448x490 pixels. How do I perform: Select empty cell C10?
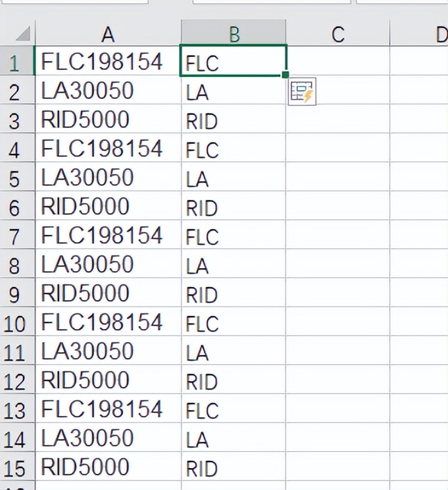[x=337, y=321]
